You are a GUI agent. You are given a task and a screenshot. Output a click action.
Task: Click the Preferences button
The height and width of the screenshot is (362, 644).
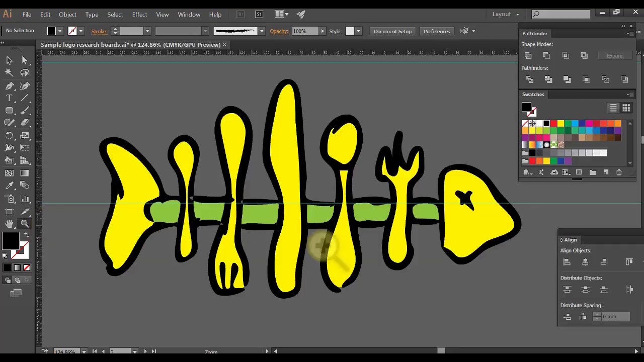tap(437, 31)
